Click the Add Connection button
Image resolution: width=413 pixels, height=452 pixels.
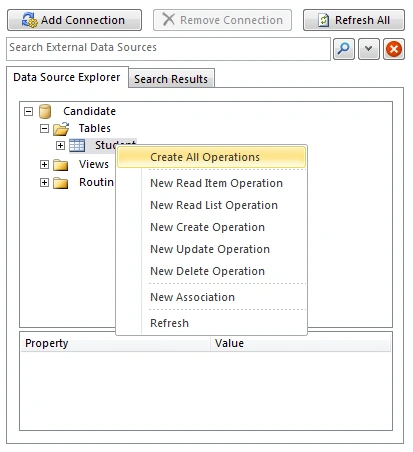pos(74,20)
